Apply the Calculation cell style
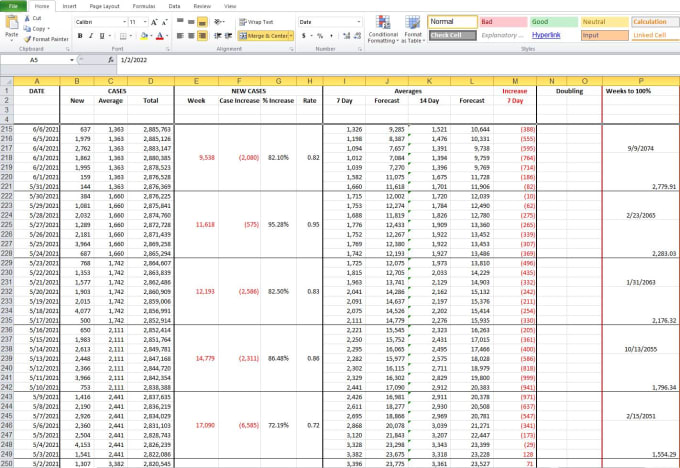The height and width of the screenshot is (468, 680). [655, 22]
